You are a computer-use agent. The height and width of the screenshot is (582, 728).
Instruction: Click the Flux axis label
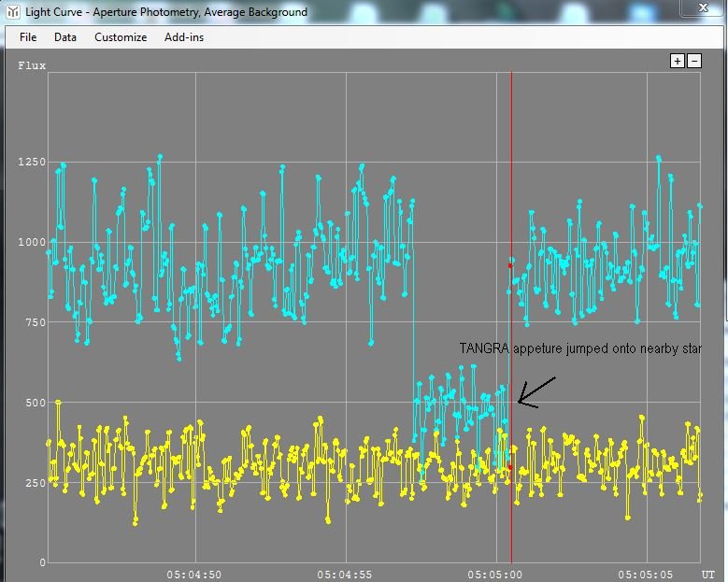(x=32, y=65)
